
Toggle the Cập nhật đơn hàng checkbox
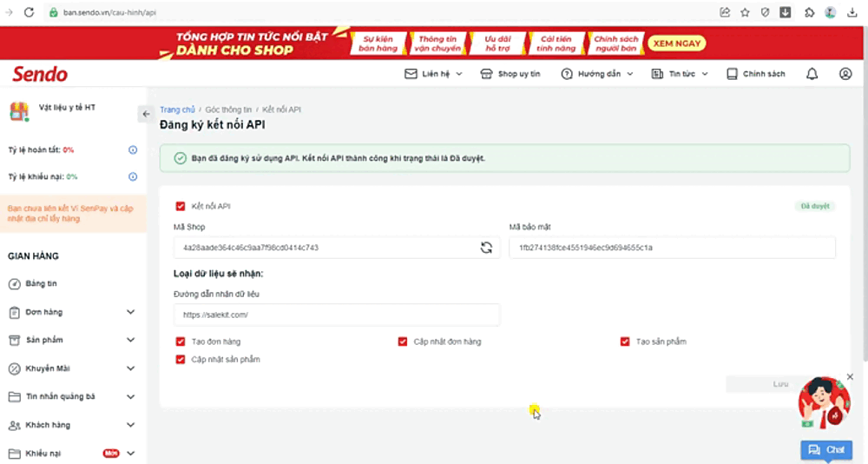(403, 341)
